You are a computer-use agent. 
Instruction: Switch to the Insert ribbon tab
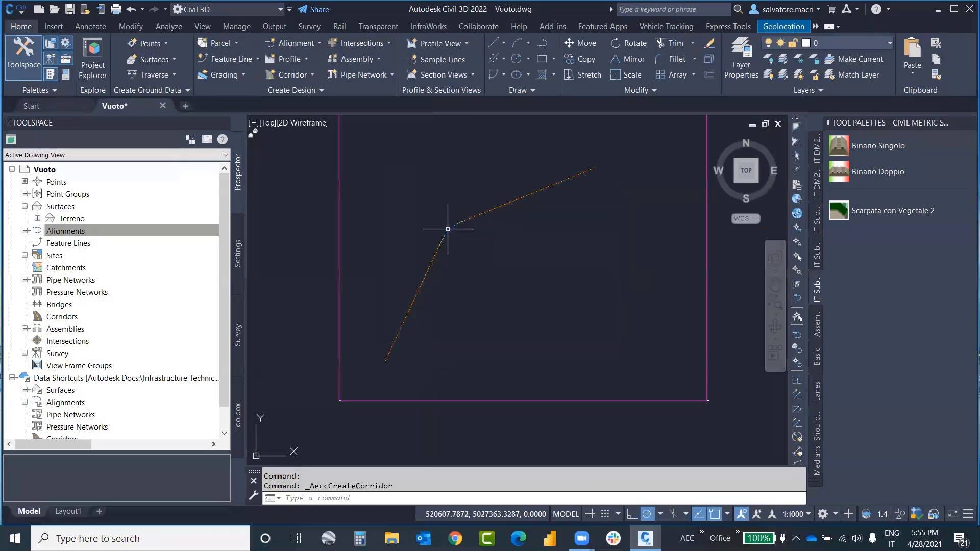point(53,27)
